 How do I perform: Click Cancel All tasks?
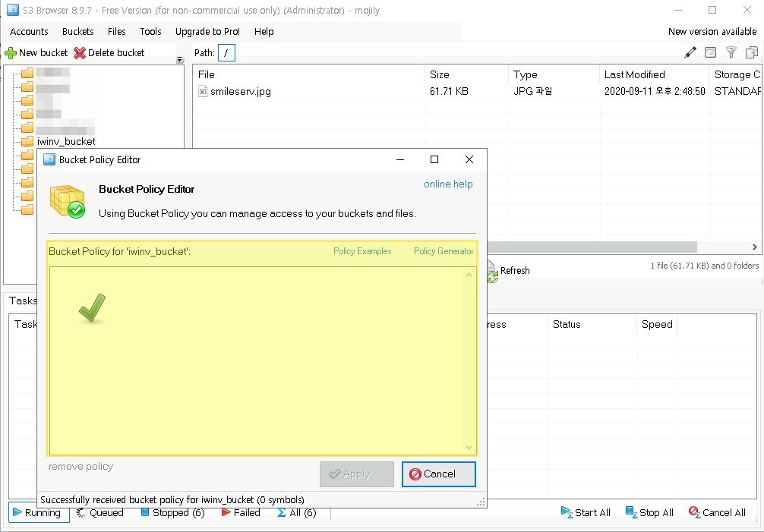coord(717,512)
